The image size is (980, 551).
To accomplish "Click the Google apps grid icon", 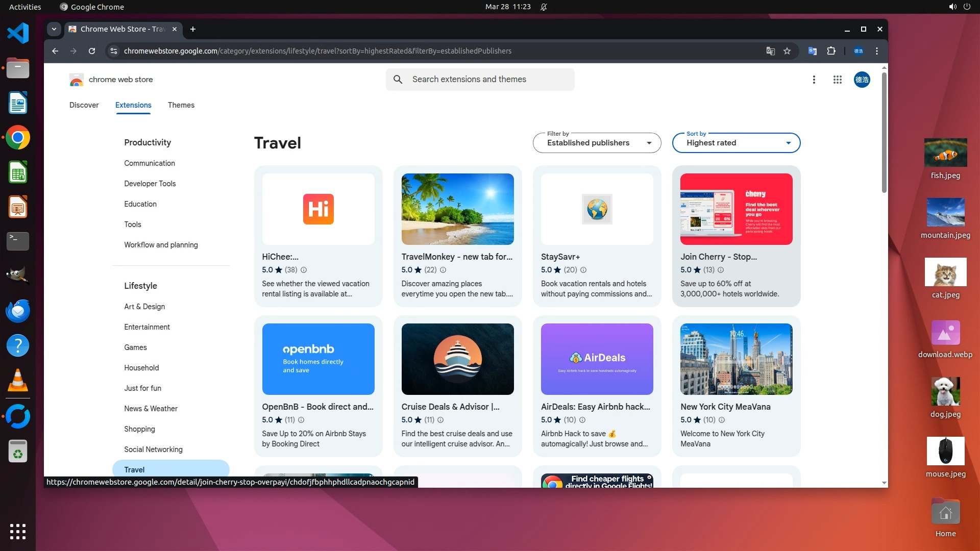I will (x=837, y=80).
